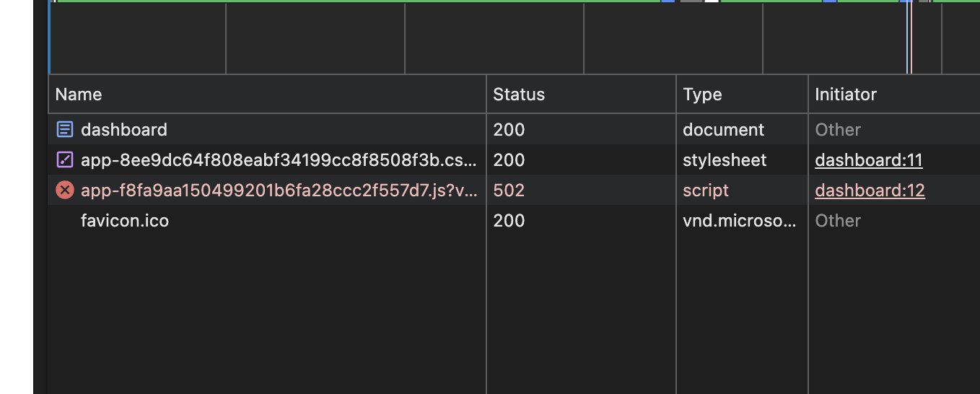The image size is (980, 394).
Task: Click the 200 status of the dashboard row
Action: [509, 130]
